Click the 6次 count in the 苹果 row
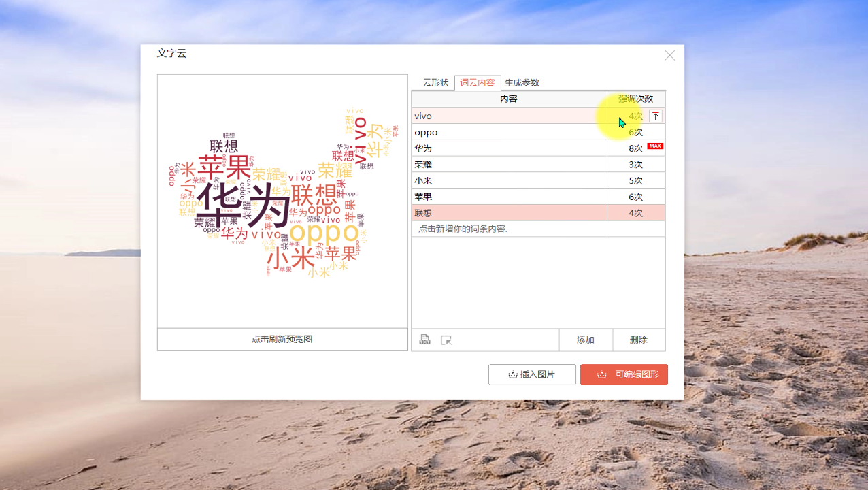868x490 pixels. [635, 197]
